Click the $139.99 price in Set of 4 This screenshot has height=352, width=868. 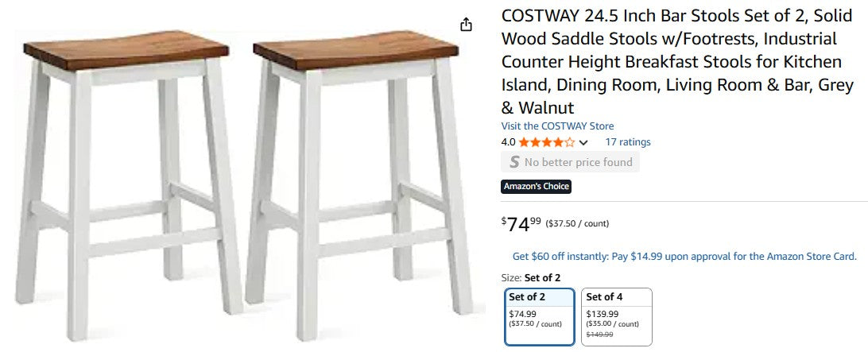click(603, 314)
